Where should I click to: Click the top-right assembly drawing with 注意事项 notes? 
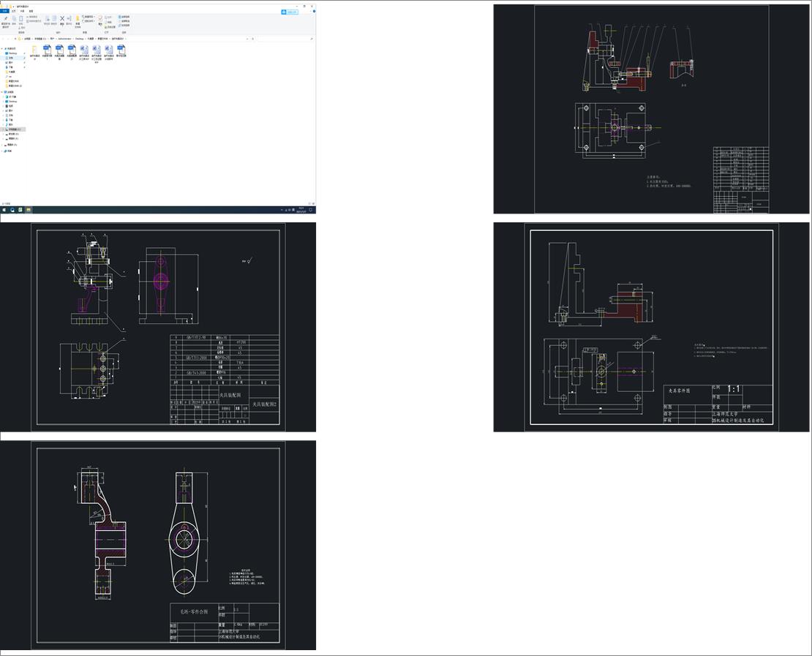coord(652,109)
